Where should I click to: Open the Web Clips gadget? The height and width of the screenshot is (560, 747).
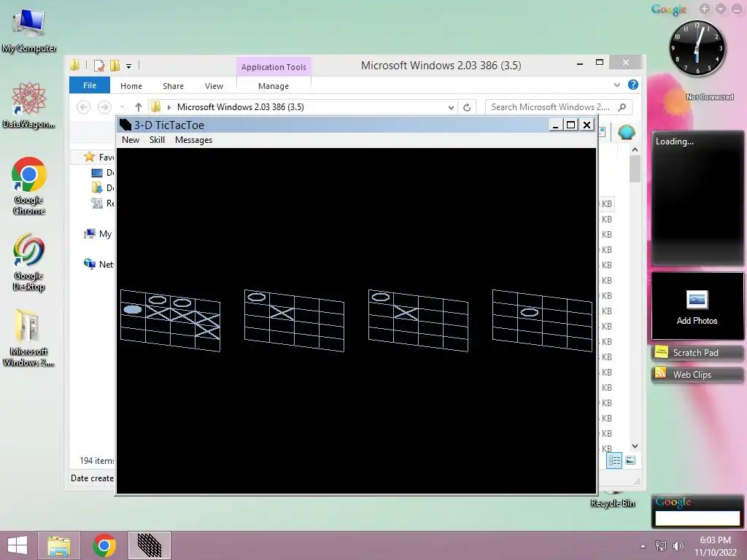pyautogui.click(x=697, y=374)
